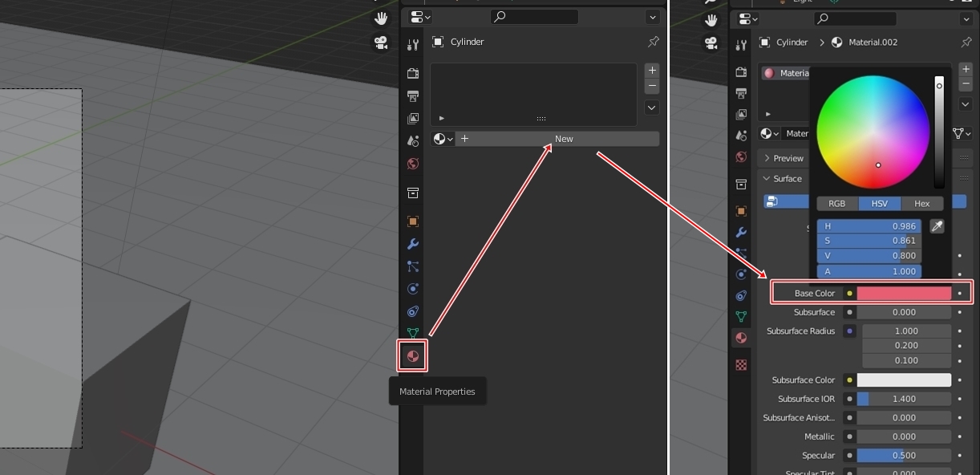Adjust the S saturation slider

869,241
